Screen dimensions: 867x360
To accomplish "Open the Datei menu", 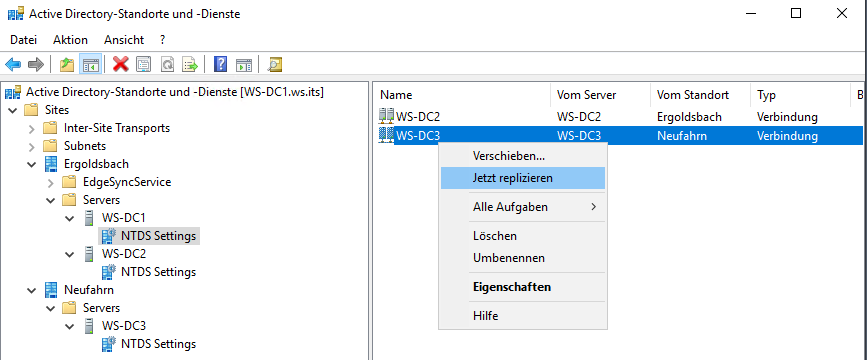I will 23,40.
